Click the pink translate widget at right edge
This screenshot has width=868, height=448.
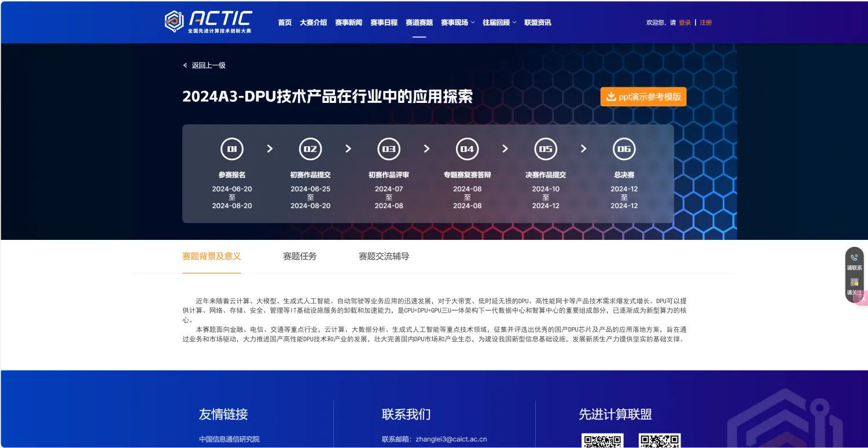click(x=862, y=298)
